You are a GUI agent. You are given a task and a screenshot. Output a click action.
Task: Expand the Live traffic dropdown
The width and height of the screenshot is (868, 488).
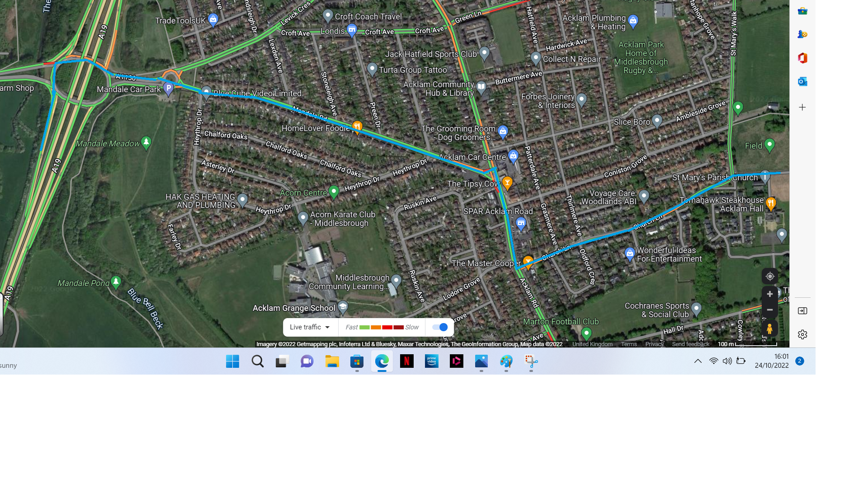310,327
